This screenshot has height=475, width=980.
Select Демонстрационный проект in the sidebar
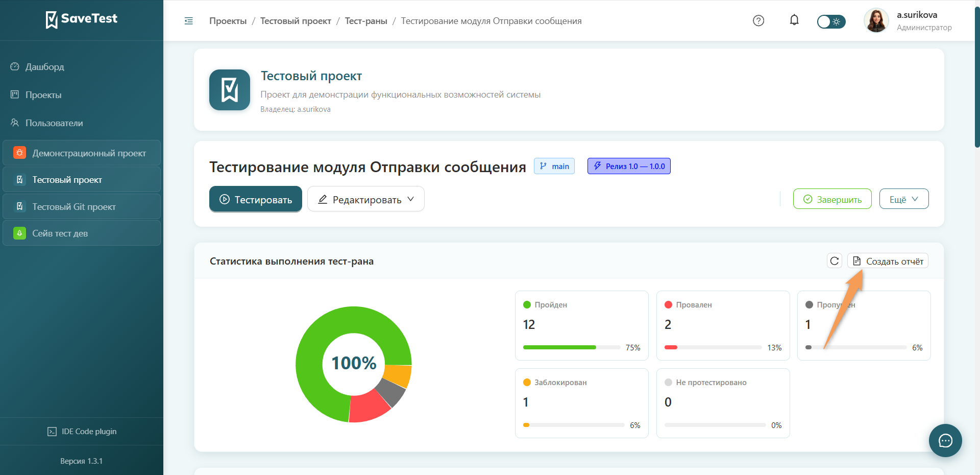click(82, 153)
